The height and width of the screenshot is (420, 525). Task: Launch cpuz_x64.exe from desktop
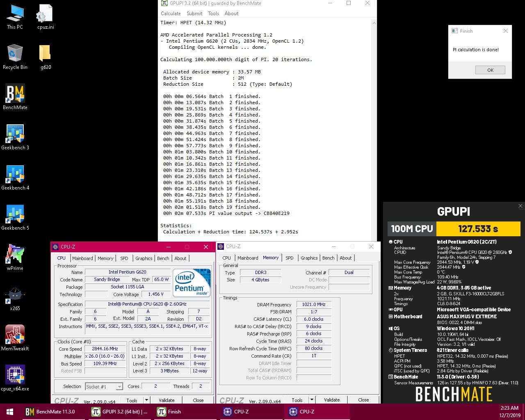point(15,379)
